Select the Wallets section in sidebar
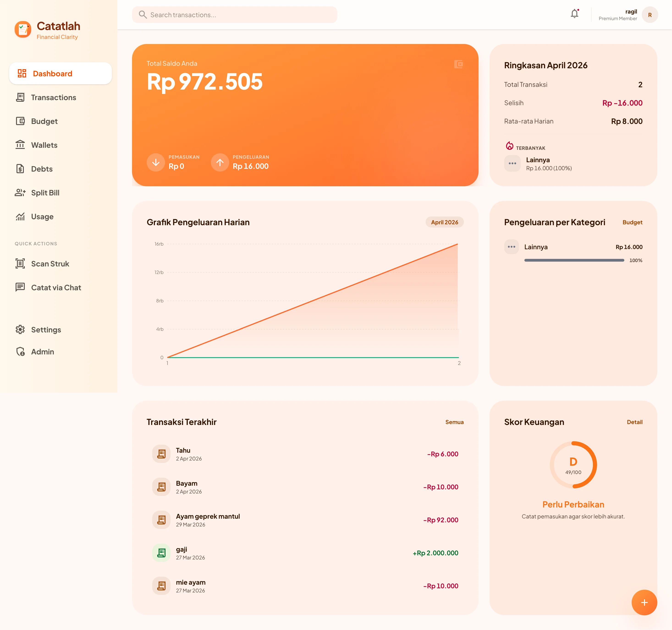 click(x=44, y=145)
